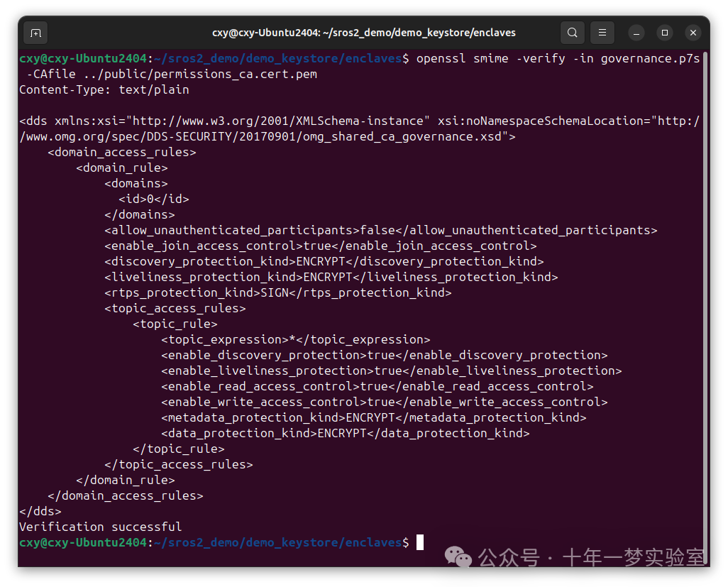The height and width of the screenshot is (587, 728).
Task: Click the closing </domains> tag
Action: click(x=140, y=215)
